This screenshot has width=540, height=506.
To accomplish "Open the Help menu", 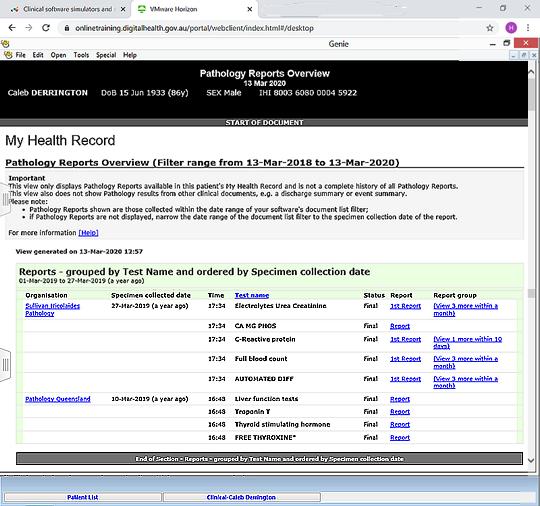I will tap(130, 55).
